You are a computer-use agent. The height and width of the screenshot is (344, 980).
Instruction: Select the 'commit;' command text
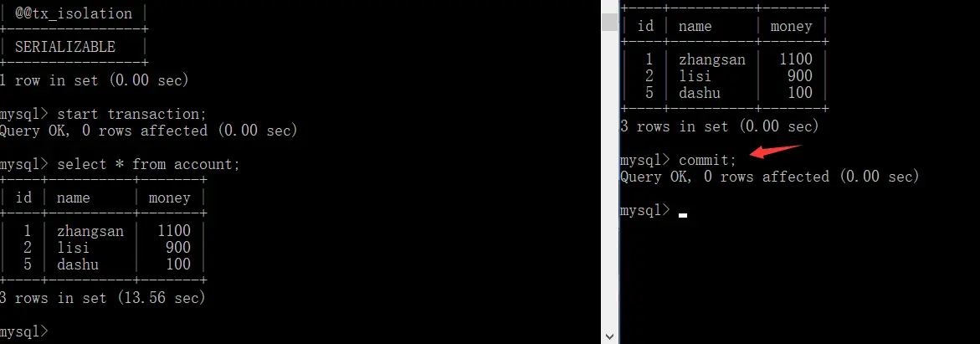[708, 160]
